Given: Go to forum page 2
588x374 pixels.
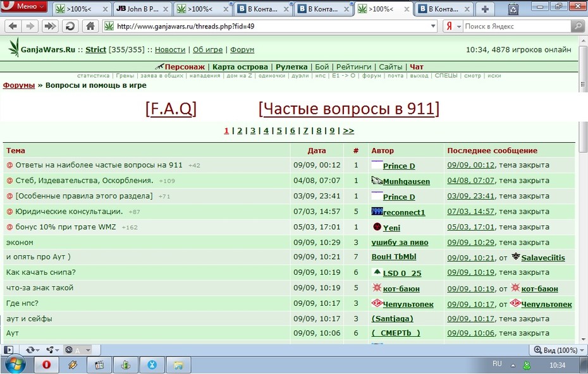Looking at the screenshot, I should point(240,131).
